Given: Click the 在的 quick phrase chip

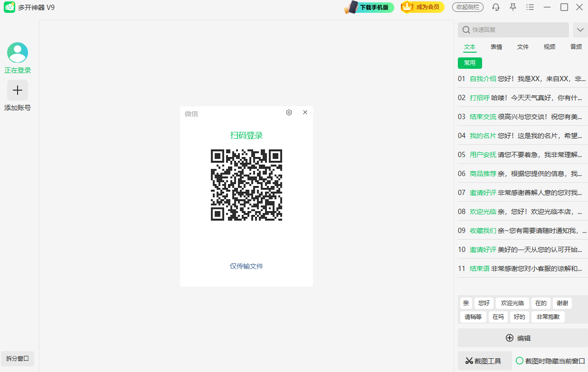Looking at the screenshot, I should 541,303.
